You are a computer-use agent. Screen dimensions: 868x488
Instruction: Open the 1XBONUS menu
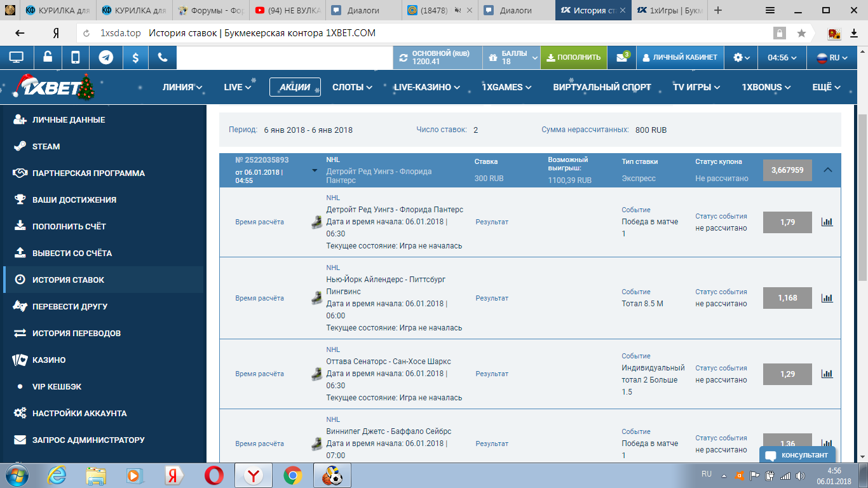[766, 87]
